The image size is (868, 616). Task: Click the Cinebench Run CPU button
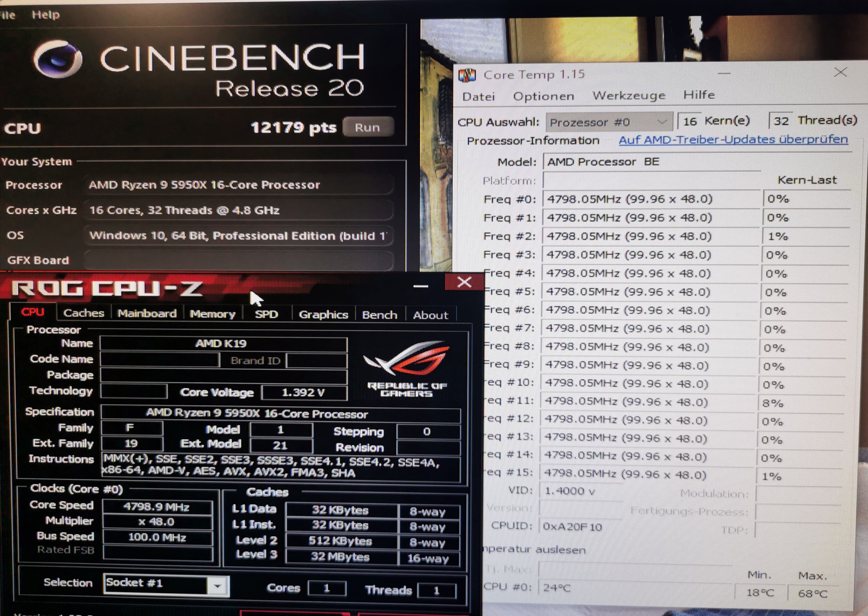coord(368,127)
